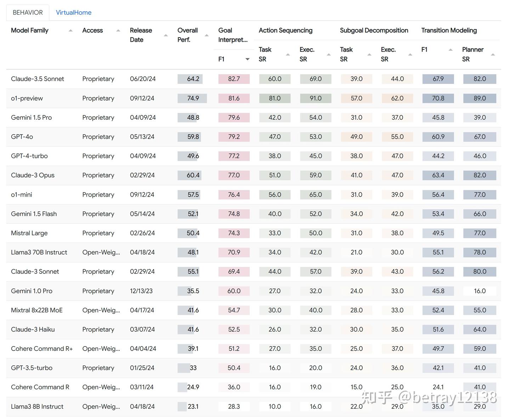Click the F1 sort arrow under Transition Modeling

(x=450, y=50)
